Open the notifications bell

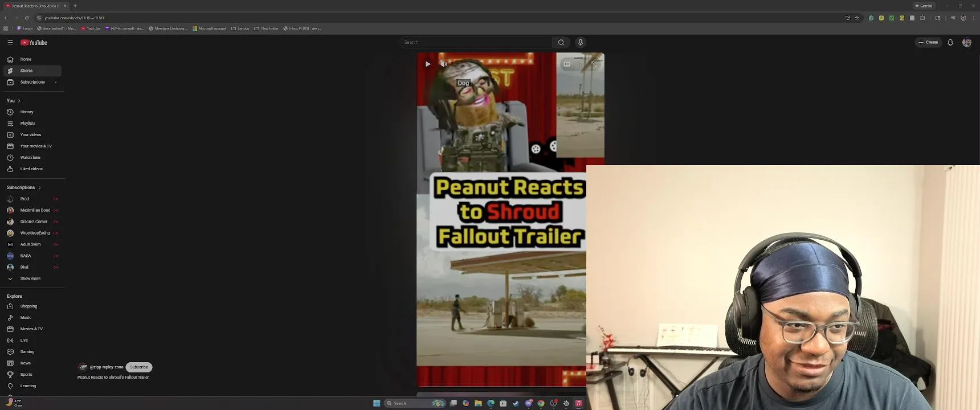click(950, 42)
